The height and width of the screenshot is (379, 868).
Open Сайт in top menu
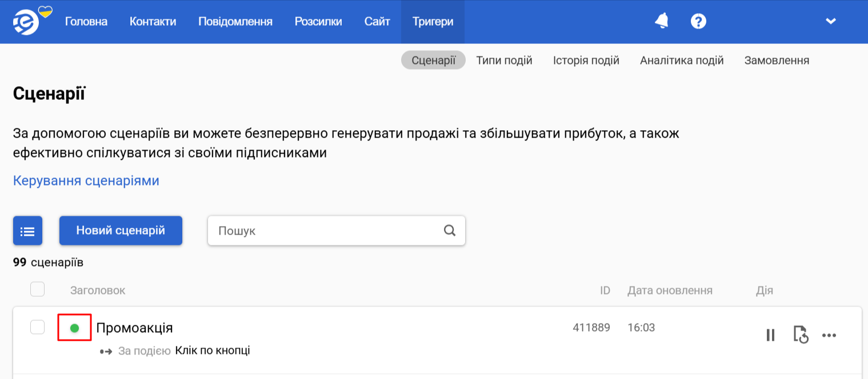click(377, 22)
